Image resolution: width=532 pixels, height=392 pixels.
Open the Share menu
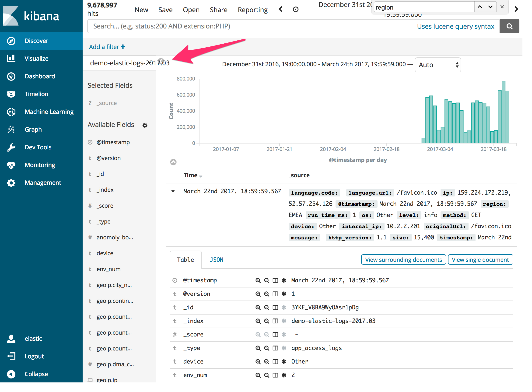pos(218,10)
